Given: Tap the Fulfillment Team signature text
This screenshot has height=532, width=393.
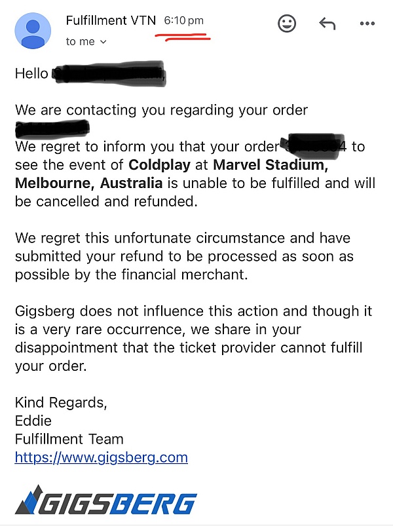Looking at the screenshot, I should click(x=69, y=439).
